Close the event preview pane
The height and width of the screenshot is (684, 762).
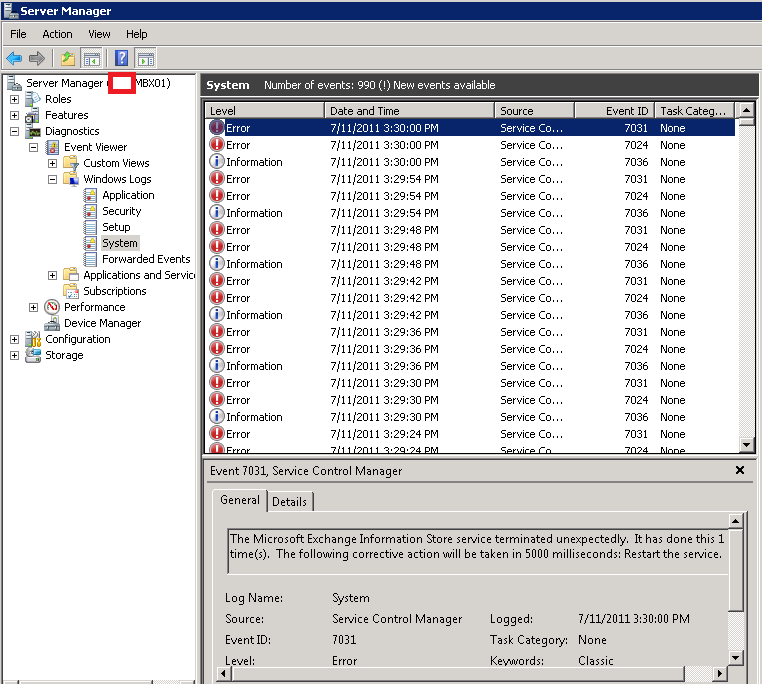tap(740, 470)
